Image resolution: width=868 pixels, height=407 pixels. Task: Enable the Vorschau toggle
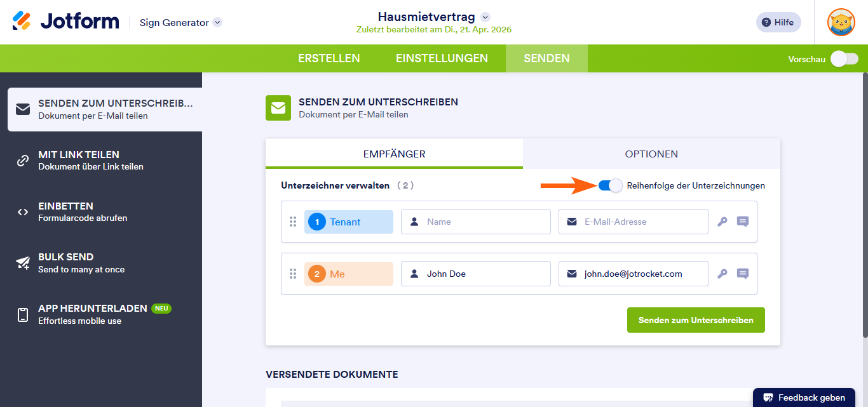pos(843,58)
